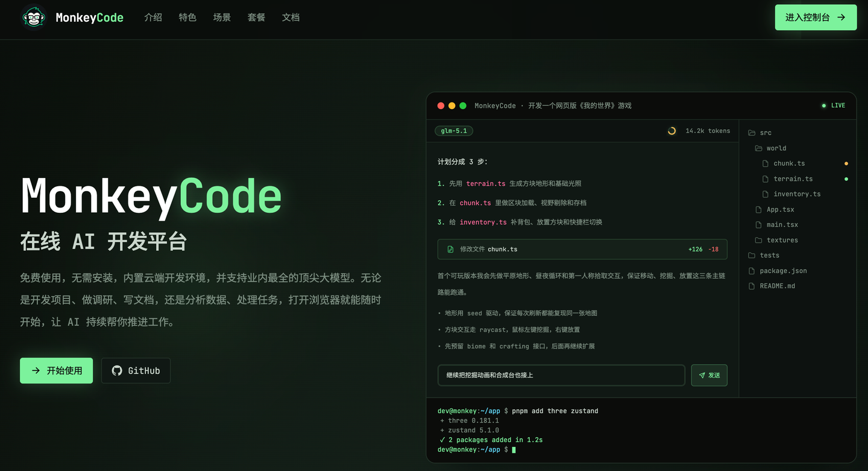868x471 pixels.
Task: Click the orange modified dot next to chunk.ts
Action: 846,163
